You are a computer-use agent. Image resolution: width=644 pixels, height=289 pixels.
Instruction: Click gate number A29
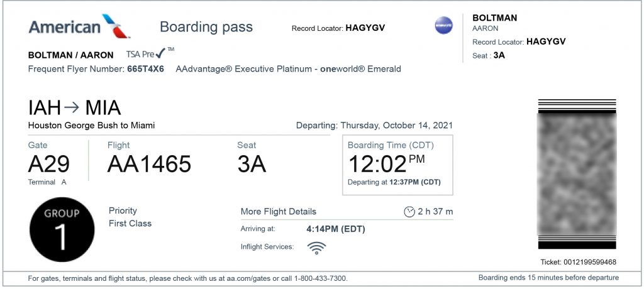49,164
